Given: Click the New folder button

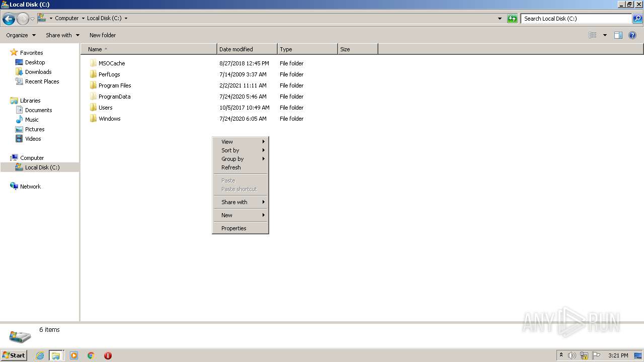Looking at the screenshot, I should tap(103, 35).
